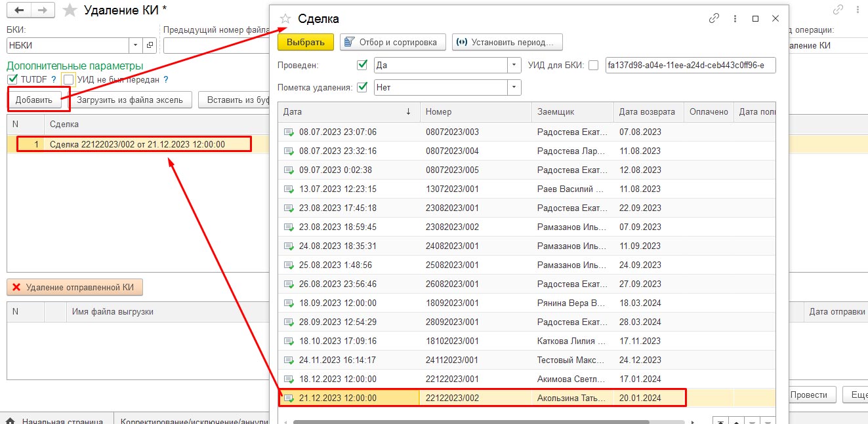868x424 pixels.
Task: Click the Заемщик column header
Action: pyautogui.click(x=572, y=111)
